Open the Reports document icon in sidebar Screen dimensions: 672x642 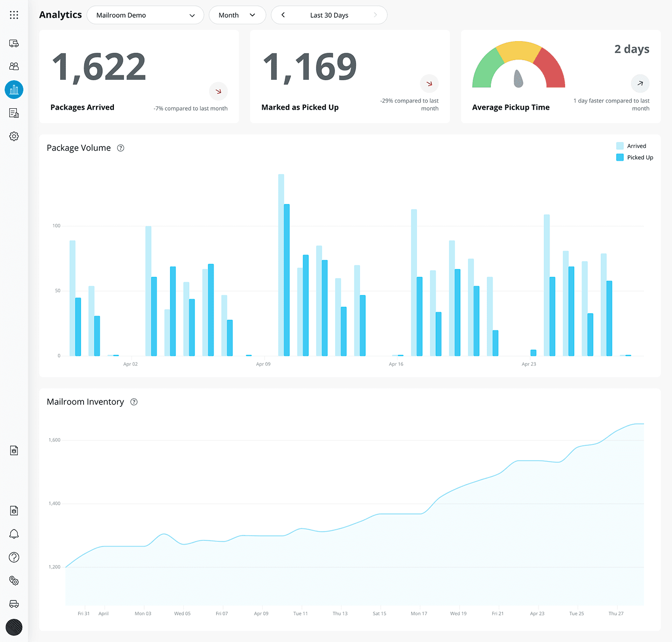coord(14,112)
